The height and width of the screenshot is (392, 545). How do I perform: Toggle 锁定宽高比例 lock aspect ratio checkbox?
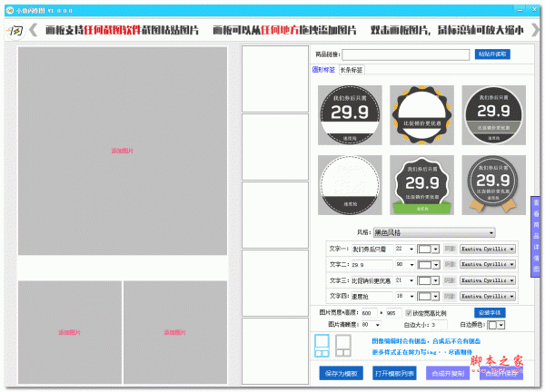409,313
